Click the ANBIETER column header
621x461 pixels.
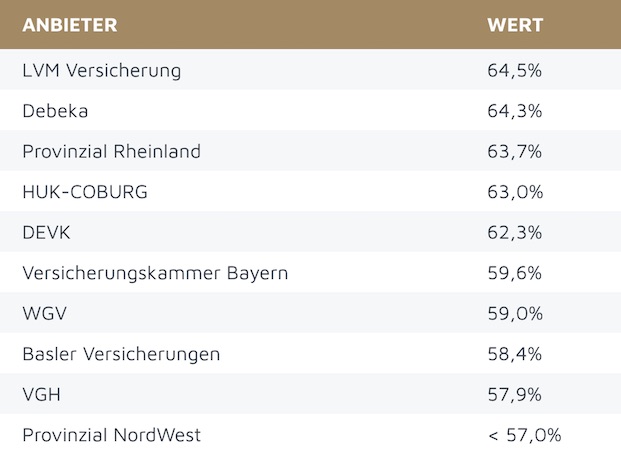click(x=69, y=25)
